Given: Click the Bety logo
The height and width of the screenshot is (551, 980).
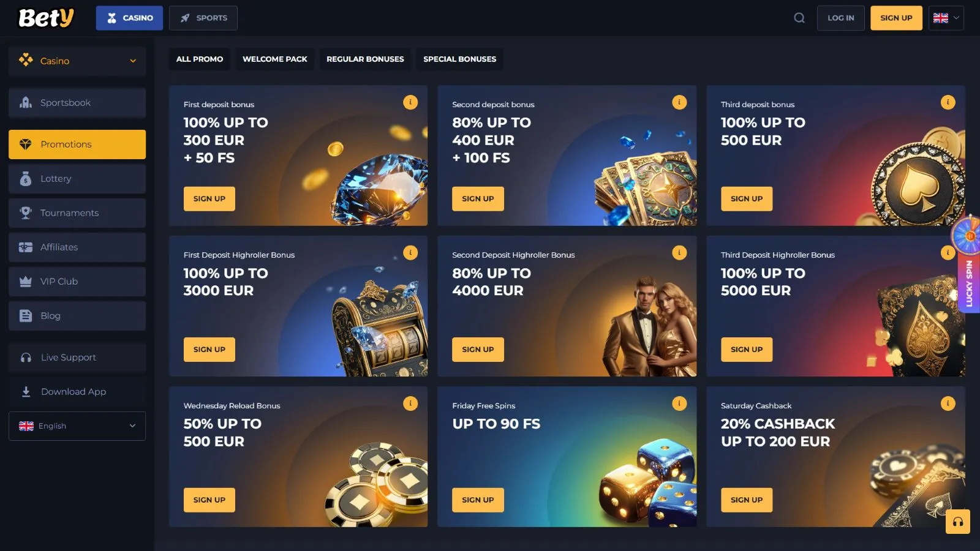Looking at the screenshot, I should (x=46, y=18).
